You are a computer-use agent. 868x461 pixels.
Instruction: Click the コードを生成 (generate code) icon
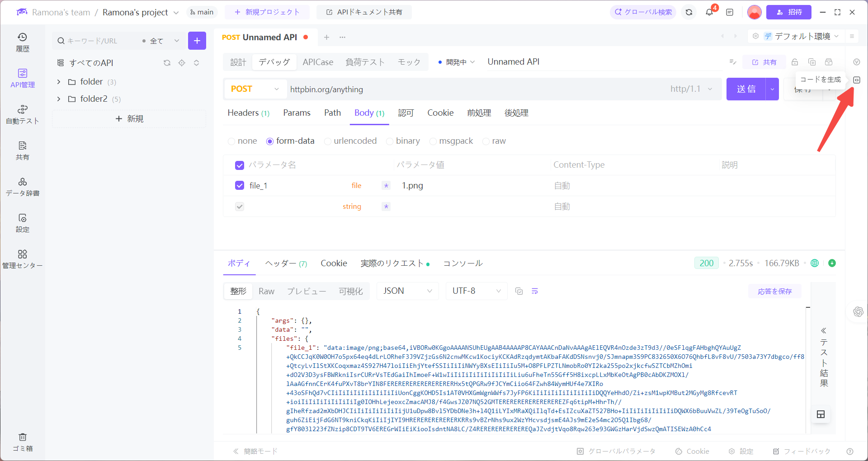click(857, 80)
